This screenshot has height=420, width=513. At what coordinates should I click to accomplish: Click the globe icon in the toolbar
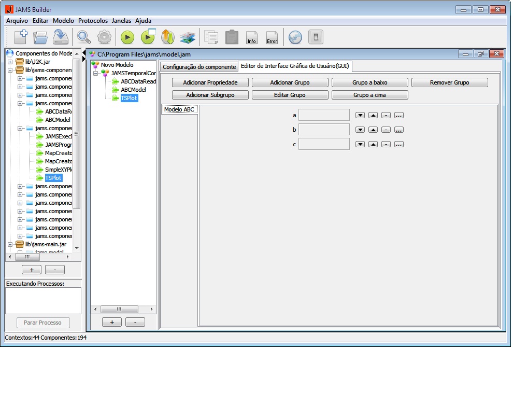(295, 37)
